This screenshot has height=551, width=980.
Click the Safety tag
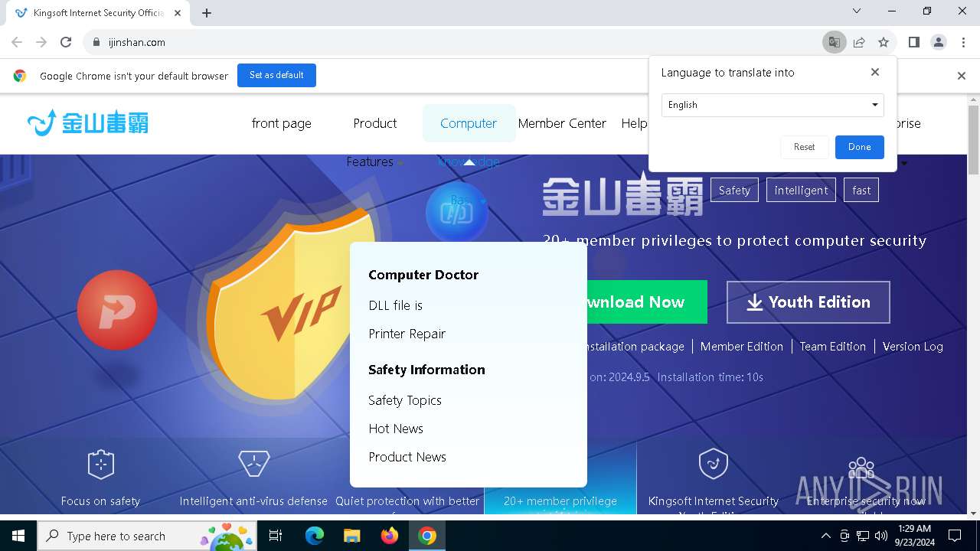click(734, 190)
